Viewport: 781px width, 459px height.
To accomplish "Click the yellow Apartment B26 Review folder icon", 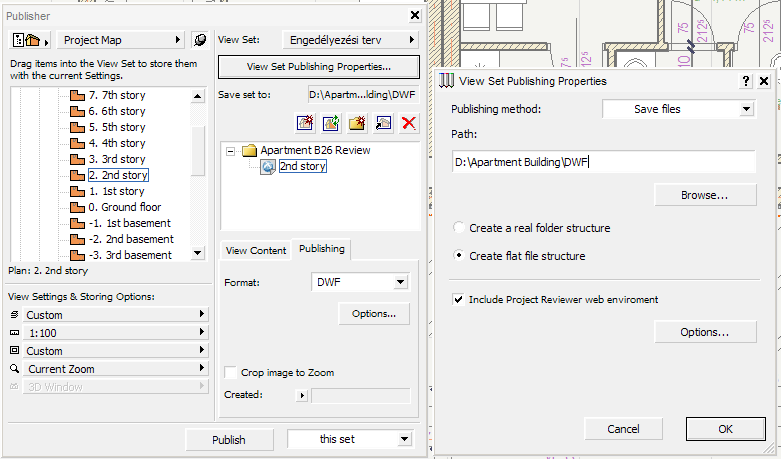I will [x=249, y=150].
